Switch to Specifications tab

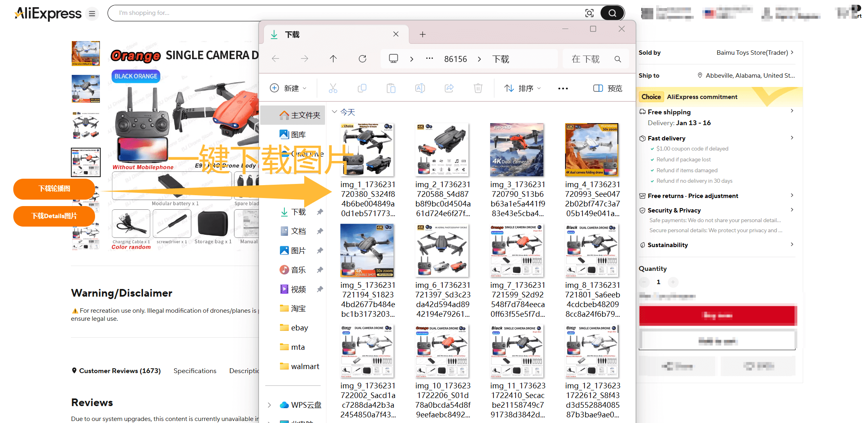195,371
